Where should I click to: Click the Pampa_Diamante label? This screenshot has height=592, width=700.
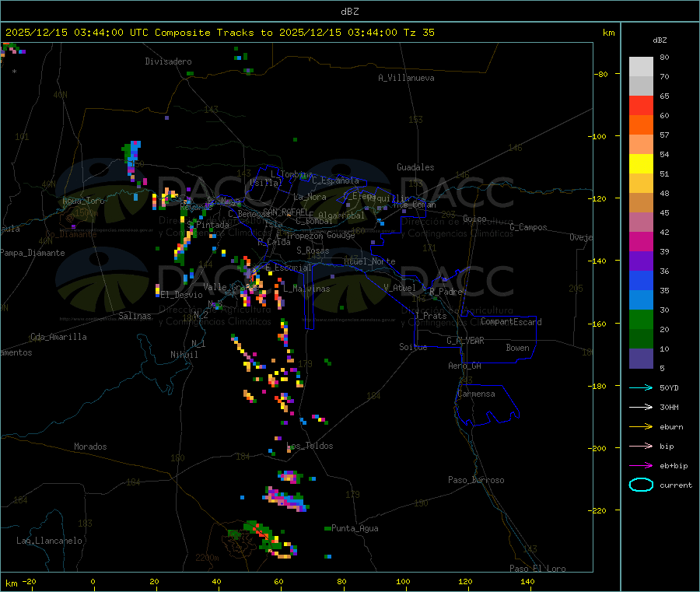click(33, 253)
